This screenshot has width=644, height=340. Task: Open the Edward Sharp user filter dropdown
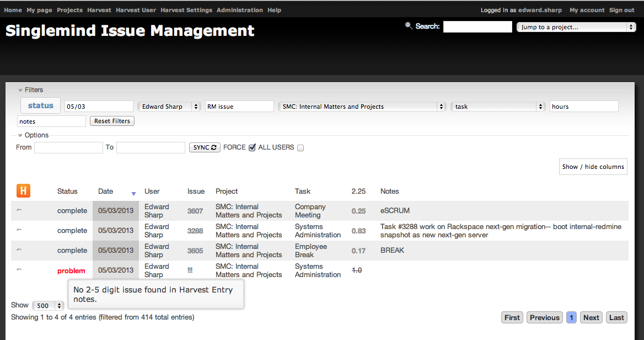[x=169, y=107]
